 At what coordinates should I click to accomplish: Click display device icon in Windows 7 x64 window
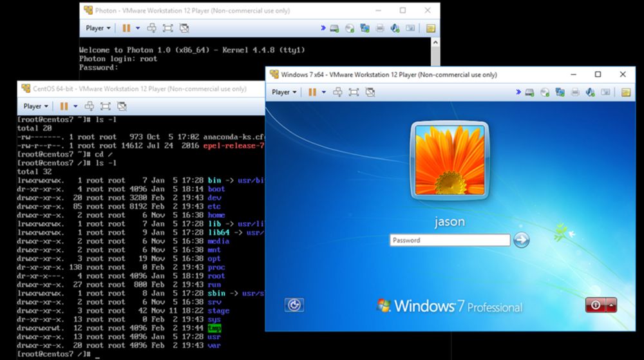pyautogui.click(x=606, y=92)
